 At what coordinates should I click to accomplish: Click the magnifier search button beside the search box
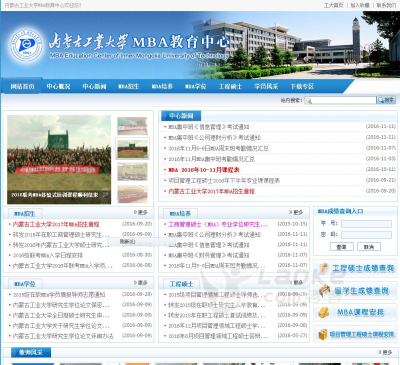coord(386,100)
